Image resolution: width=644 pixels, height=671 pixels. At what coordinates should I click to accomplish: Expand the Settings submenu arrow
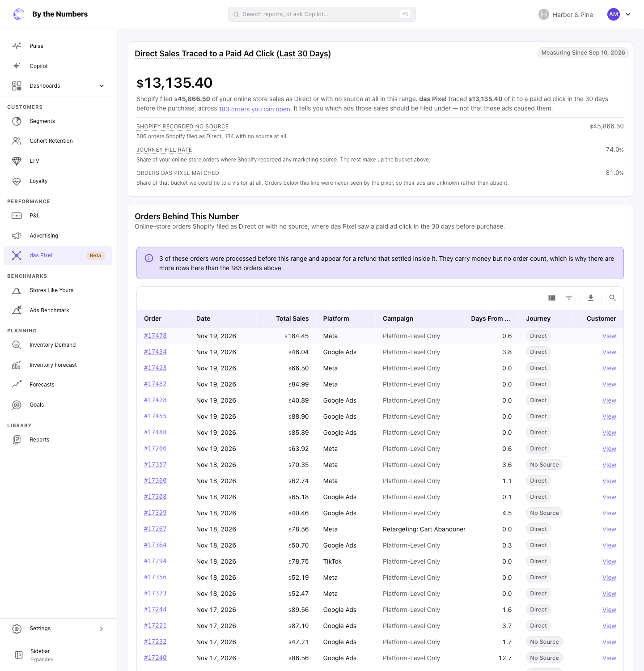[x=102, y=629]
